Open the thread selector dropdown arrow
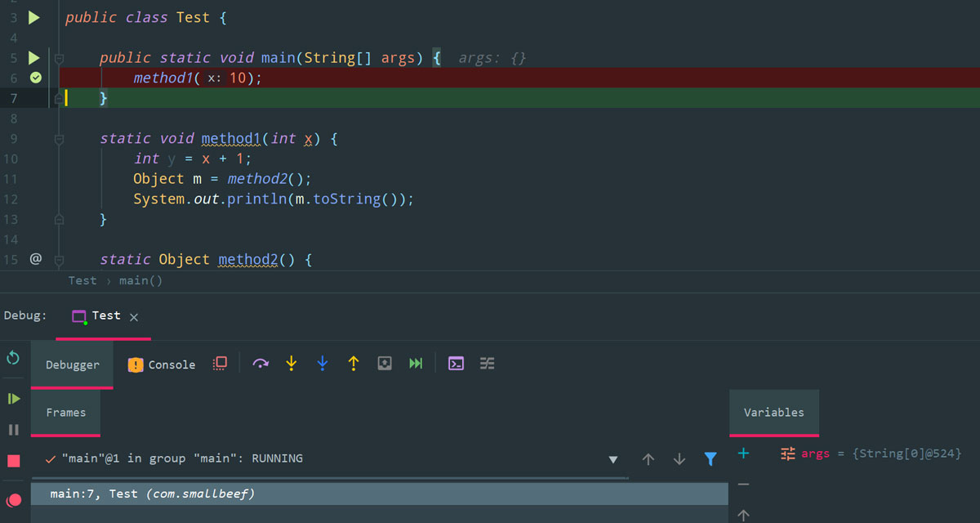980x523 pixels. coord(613,459)
